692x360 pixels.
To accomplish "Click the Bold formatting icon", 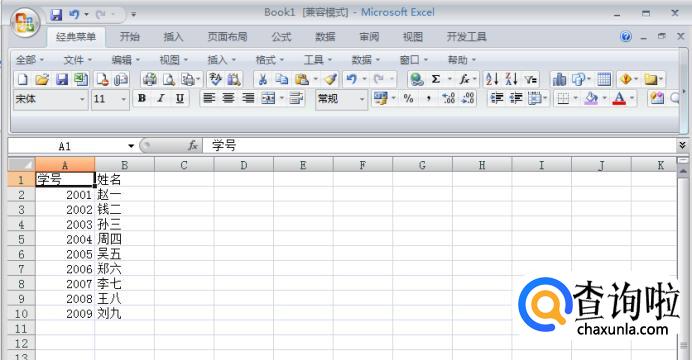I will (x=142, y=98).
